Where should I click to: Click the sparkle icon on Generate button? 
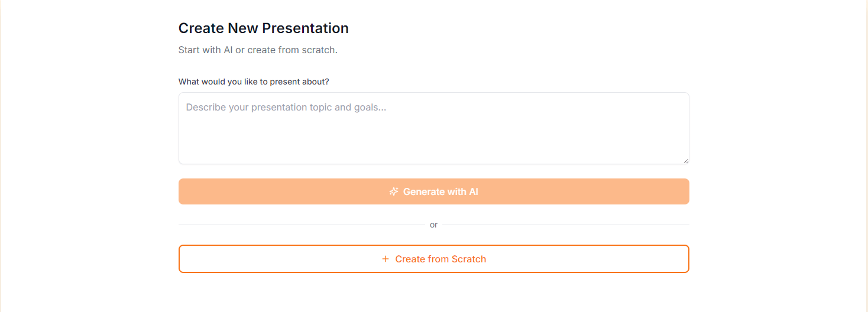tap(394, 191)
